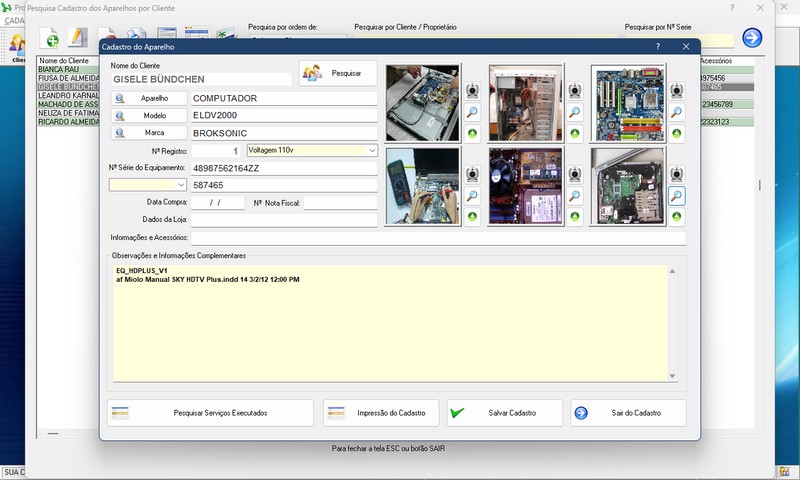Click Pesquisar button to search client
The width and height of the screenshot is (800, 480).
click(338, 73)
